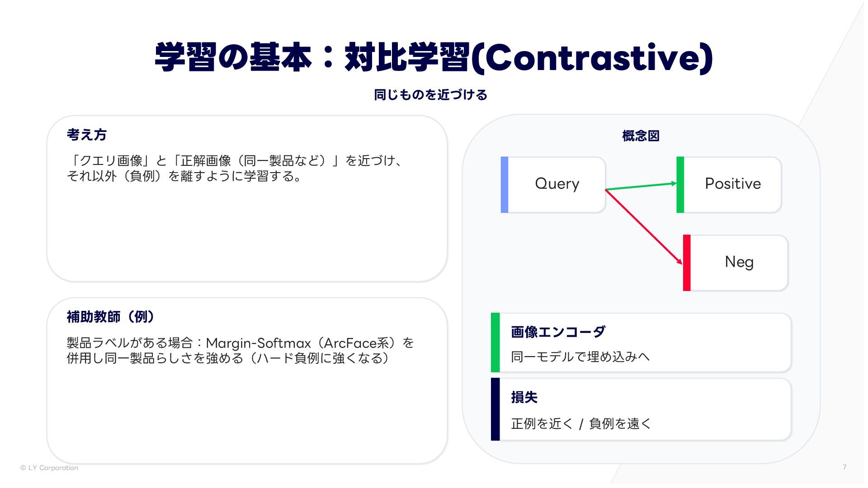Click the subtitle 同じものを近づける
Screen dimensions: 868x488
point(430,94)
